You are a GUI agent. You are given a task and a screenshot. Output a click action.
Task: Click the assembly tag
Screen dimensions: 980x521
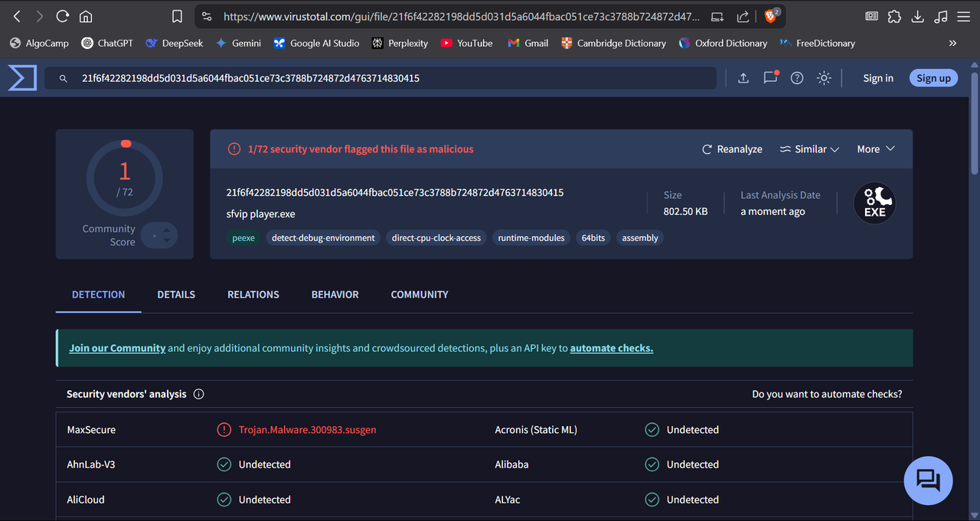[x=640, y=238]
